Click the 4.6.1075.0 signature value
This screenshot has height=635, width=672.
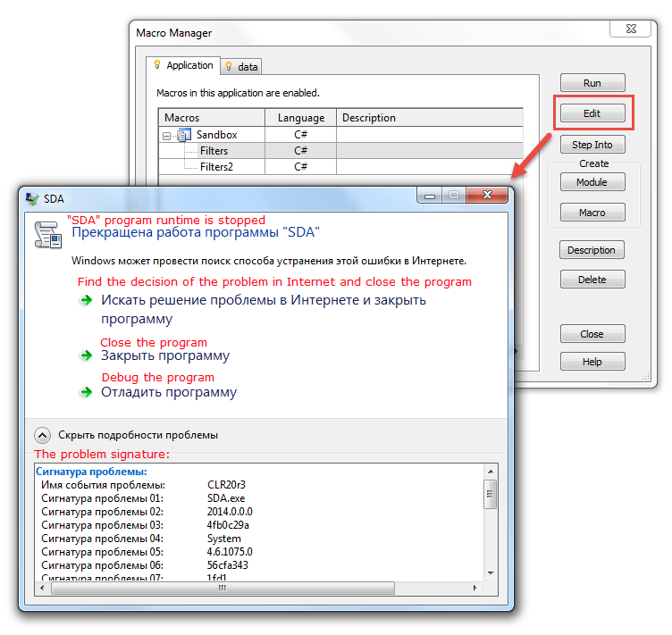[x=230, y=552]
